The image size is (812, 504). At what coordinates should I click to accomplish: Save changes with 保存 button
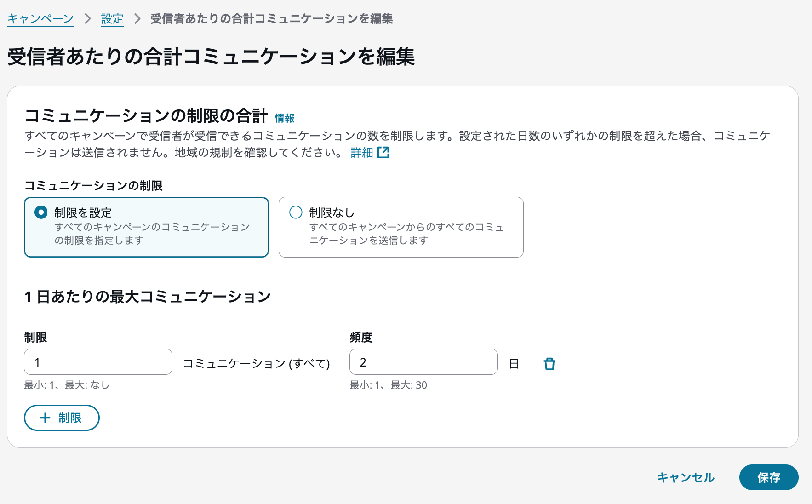click(769, 477)
